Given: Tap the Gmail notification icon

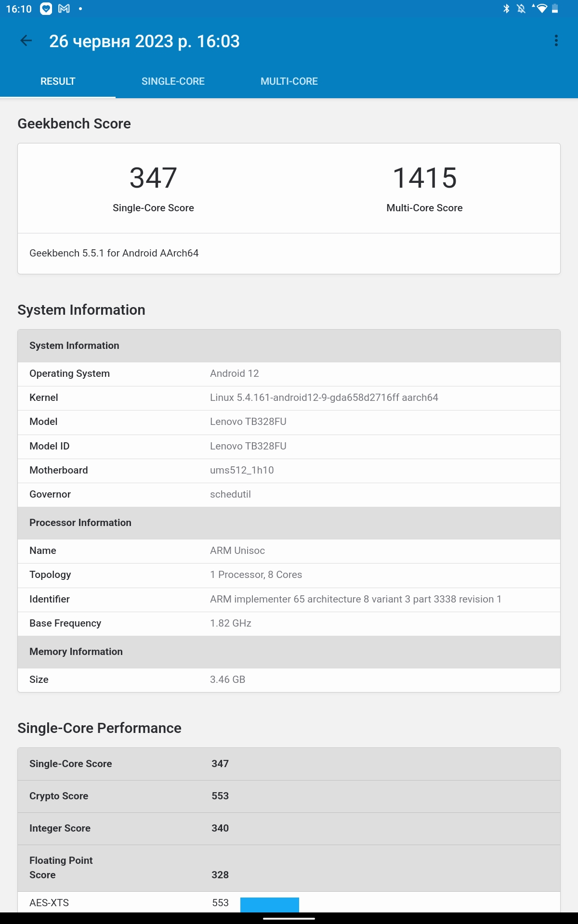Looking at the screenshot, I should coord(64,9).
